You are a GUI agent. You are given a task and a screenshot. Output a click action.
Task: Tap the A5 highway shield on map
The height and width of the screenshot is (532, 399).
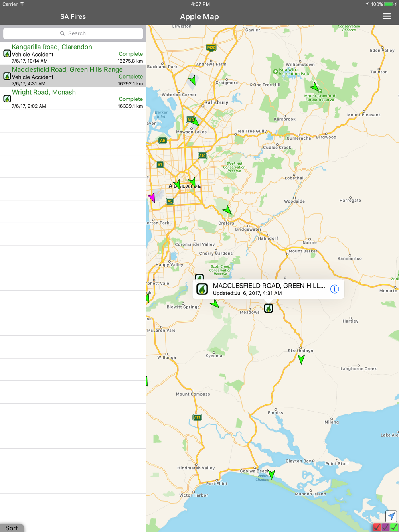170,201
